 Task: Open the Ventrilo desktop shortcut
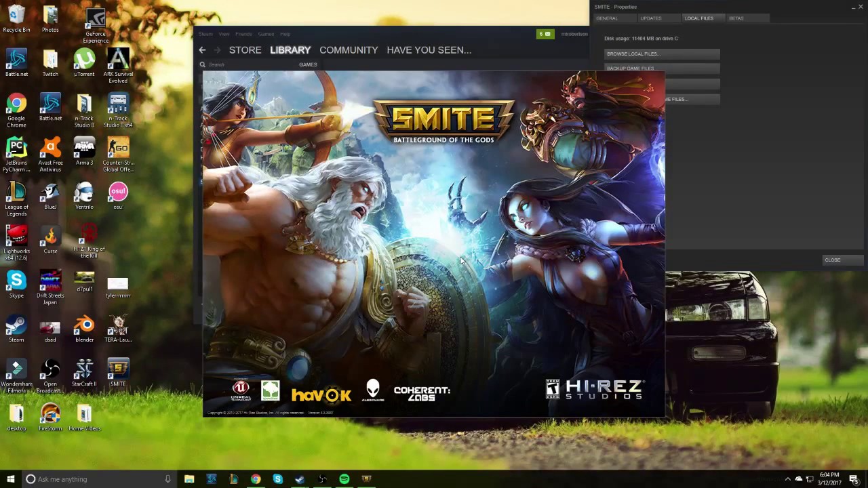click(x=84, y=196)
